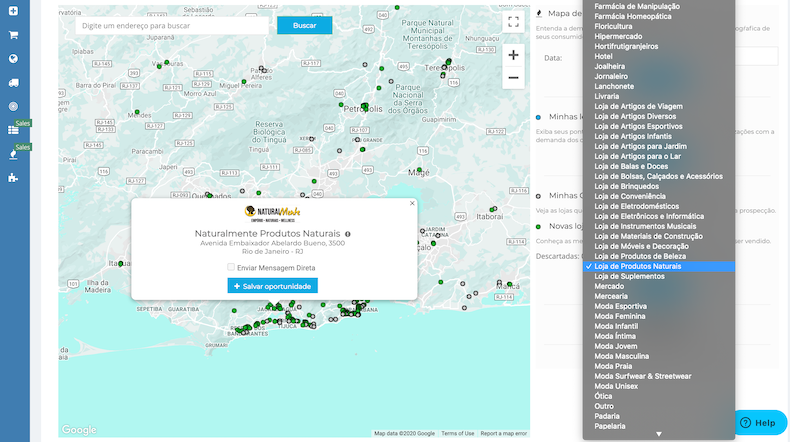Click the address search input field
The width and height of the screenshot is (790, 442).
(172, 25)
